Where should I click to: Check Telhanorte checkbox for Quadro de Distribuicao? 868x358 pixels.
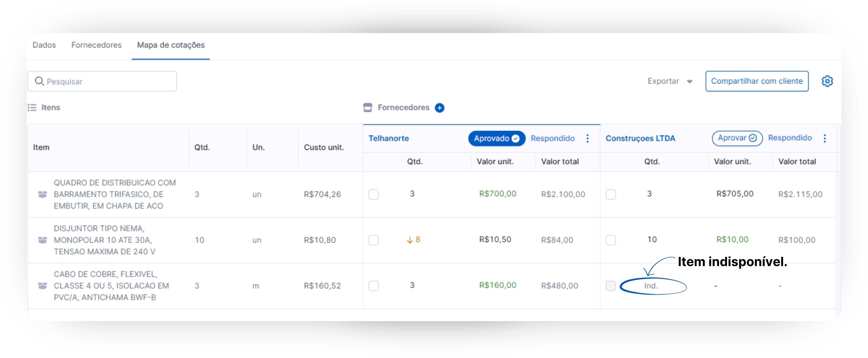(x=373, y=194)
